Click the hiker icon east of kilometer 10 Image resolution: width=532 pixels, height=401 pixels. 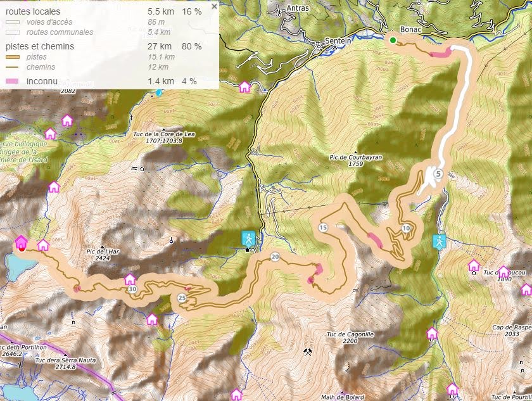click(x=440, y=241)
